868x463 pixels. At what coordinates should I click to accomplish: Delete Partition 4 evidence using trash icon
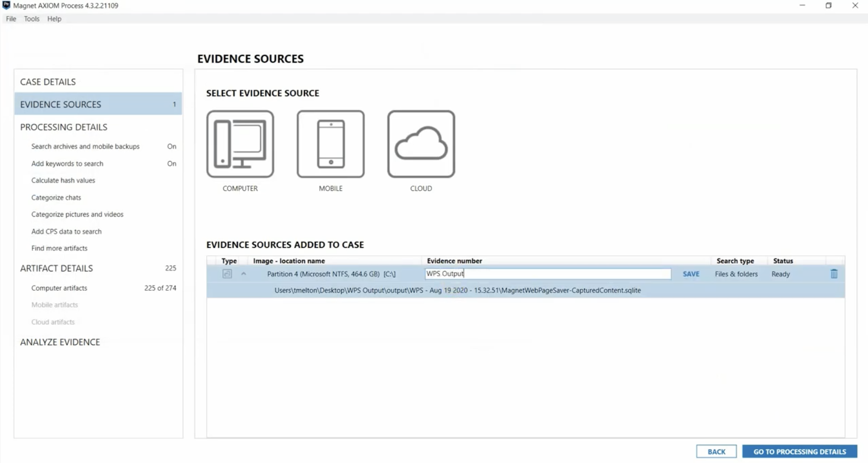point(834,274)
